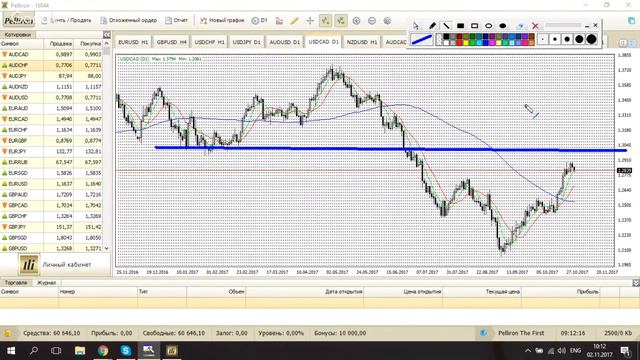Viewport: 640px width, 360px height.
Task: Select the yellow pencil drawing tool
Action: [x=294, y=21]
